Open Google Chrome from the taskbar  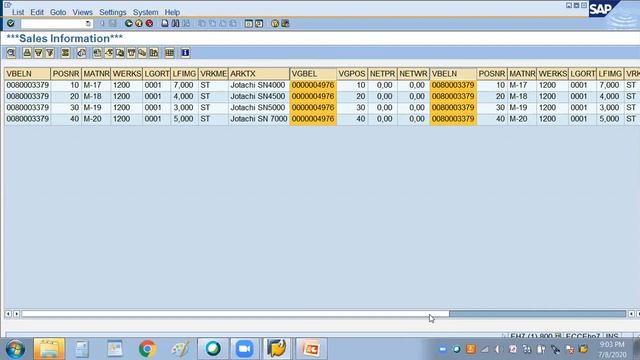147,349
